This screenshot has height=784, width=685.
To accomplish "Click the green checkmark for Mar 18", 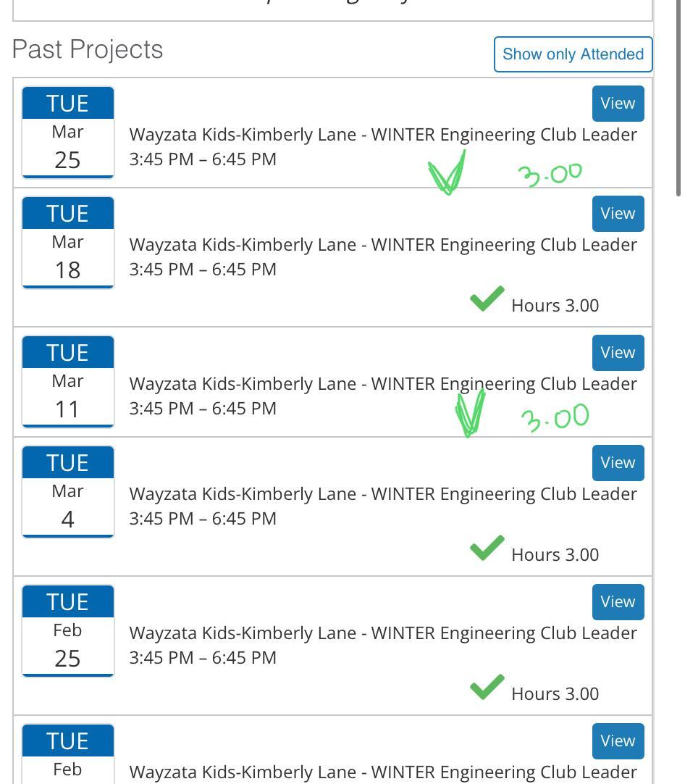I will coord(487,299).
